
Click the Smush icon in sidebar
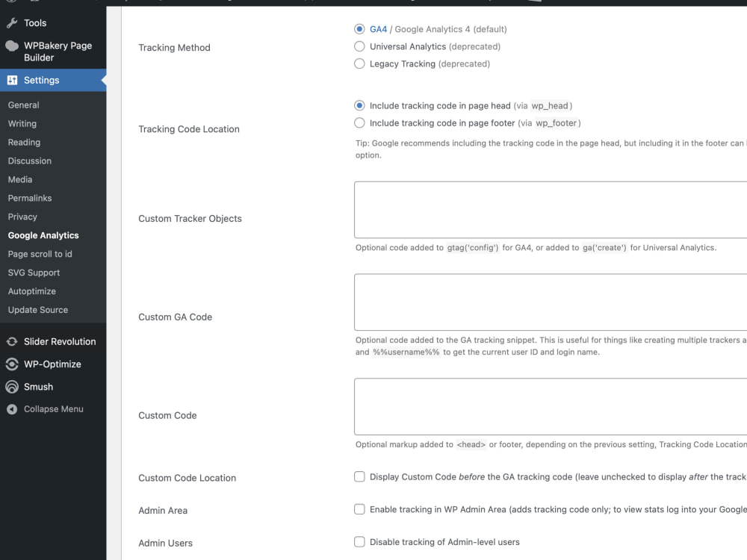tap(12, 387)
